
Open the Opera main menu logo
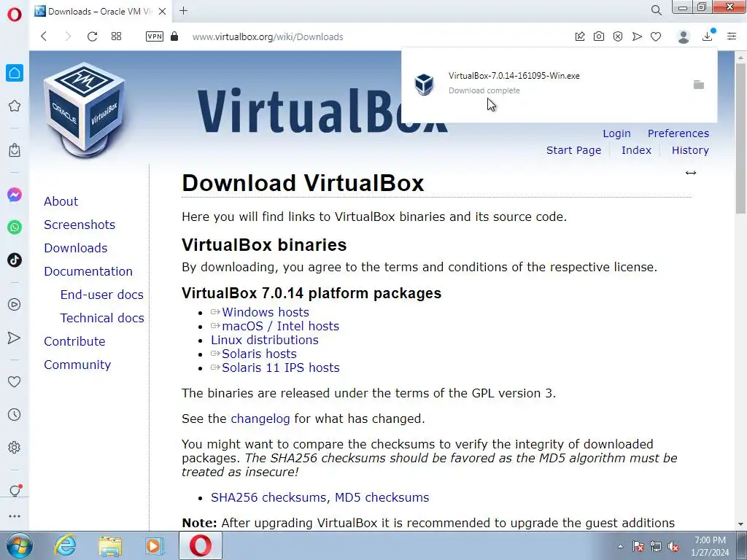[15, 15]
